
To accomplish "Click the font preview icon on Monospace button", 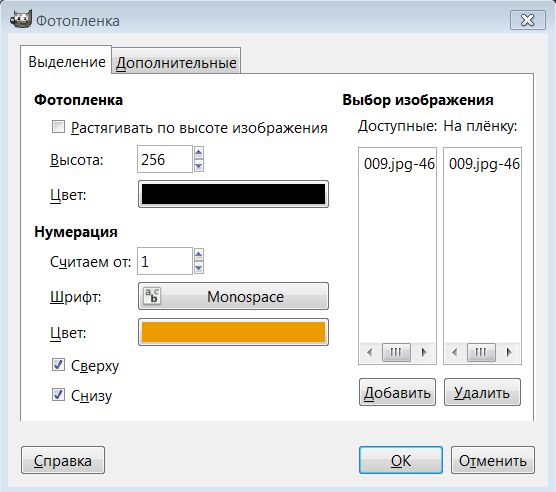I will pyautogui.click(x=152, y=296).
